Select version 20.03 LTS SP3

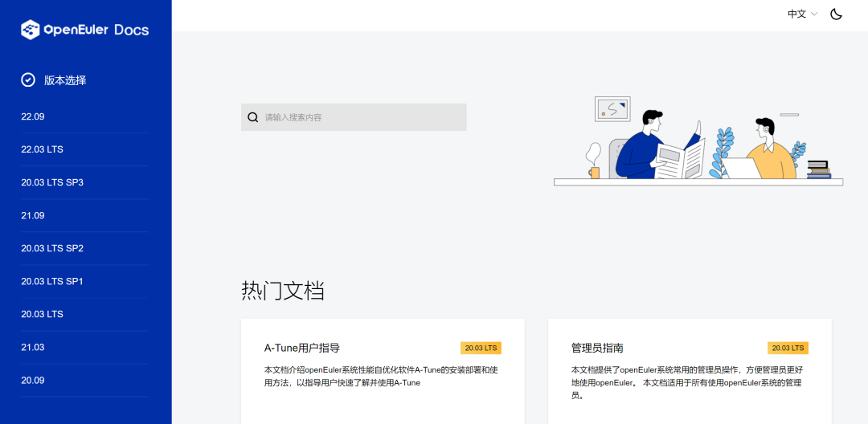[x=84, y=182]
